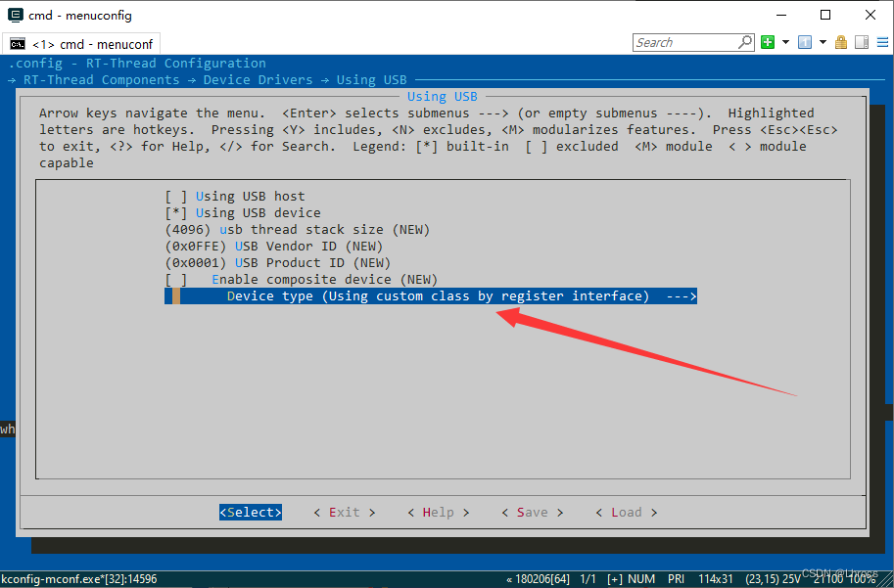Click the < Save > button
The image size is (894, 588).
click(532, 513)
